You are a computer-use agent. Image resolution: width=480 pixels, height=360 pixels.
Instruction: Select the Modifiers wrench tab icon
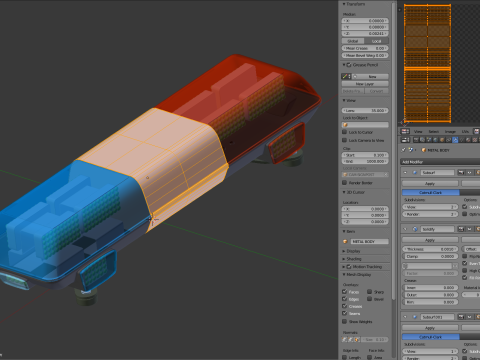click(x=455, y=140)
